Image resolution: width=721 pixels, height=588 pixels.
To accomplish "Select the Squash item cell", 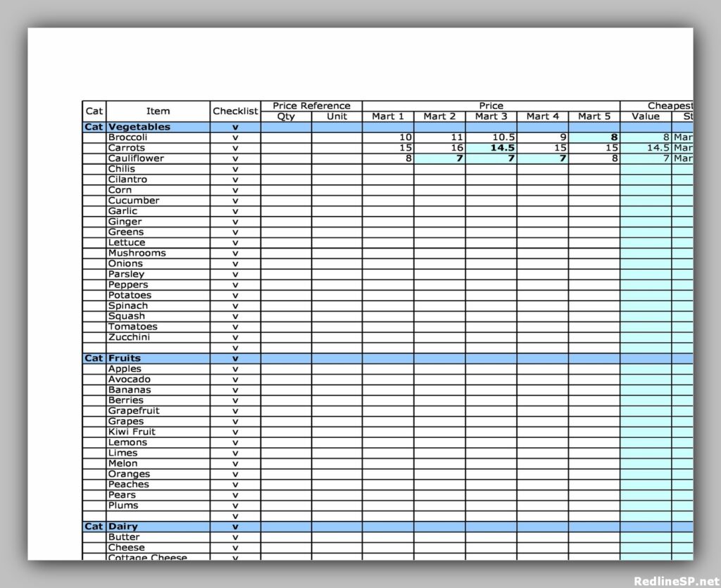I will click(x=158, y=316).
